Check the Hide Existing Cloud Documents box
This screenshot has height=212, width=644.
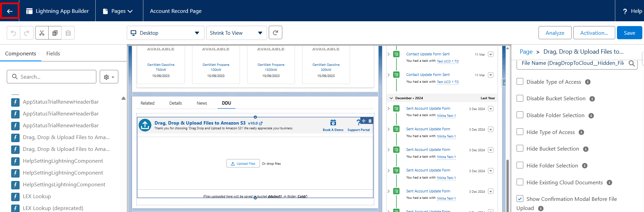point(520,182)
